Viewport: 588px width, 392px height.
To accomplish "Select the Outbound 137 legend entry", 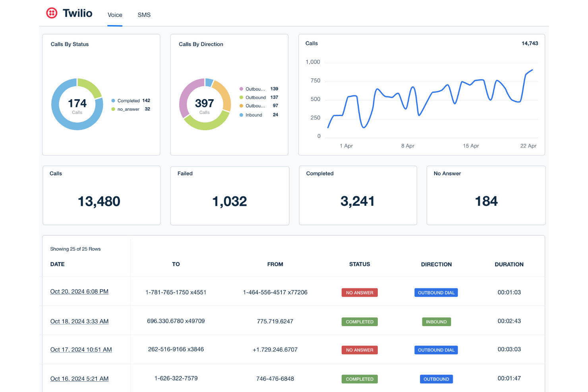I will coord(259,97).
